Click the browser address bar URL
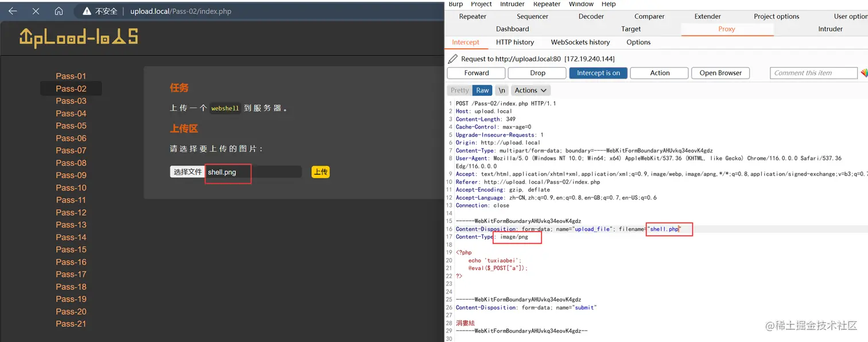 180,11
